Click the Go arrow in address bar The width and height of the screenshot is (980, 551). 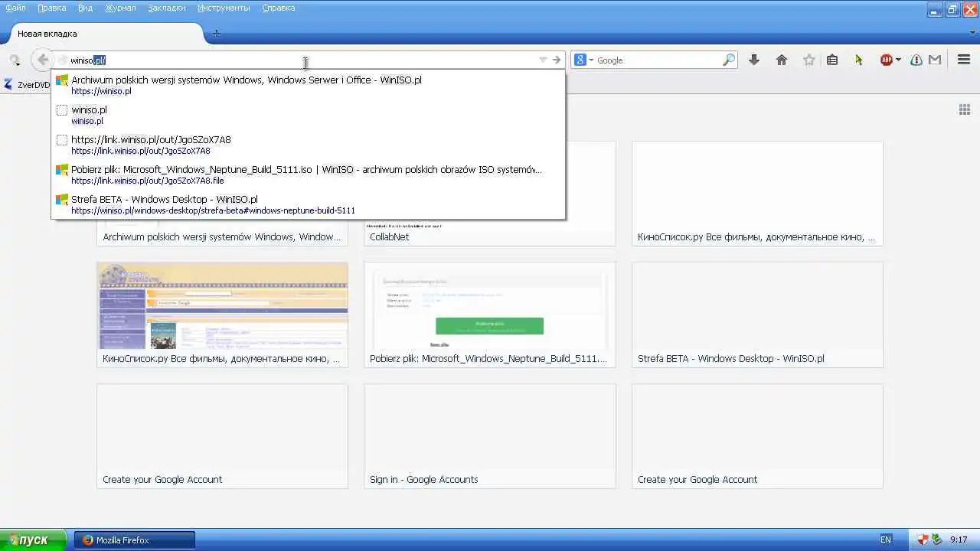pos(557,60)
